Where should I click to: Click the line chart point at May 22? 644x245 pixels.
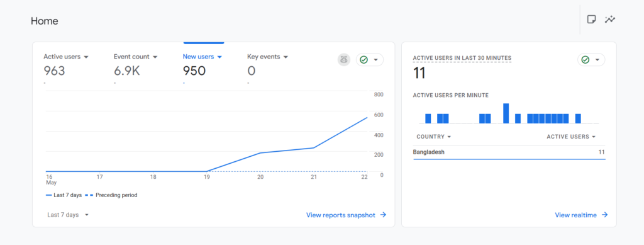click(x=367, y=118)
